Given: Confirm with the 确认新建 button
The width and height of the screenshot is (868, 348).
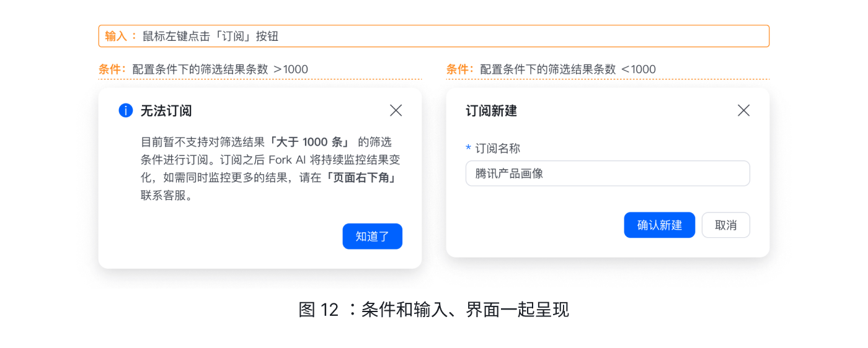Looking at the screenshot, I should click(659, 225).
